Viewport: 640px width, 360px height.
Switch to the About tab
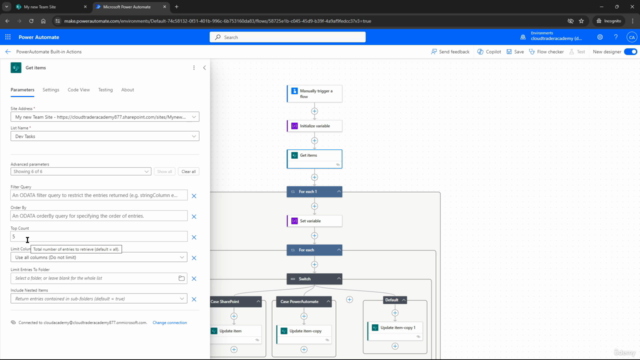(127, 90)
